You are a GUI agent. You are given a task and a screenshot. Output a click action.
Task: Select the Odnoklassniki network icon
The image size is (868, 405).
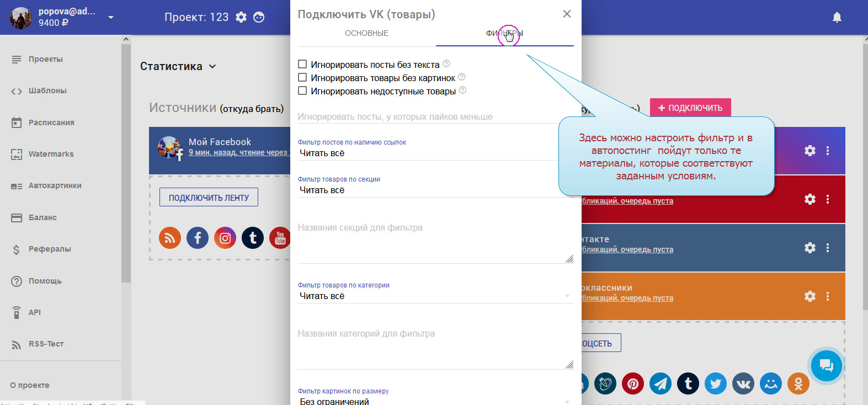[x=798, y=383]
